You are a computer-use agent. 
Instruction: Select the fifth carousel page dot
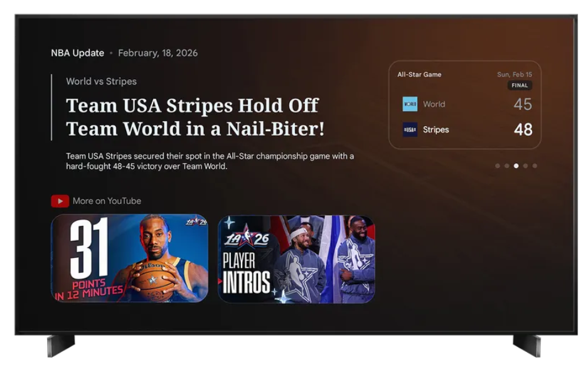[x=535, y=166]
